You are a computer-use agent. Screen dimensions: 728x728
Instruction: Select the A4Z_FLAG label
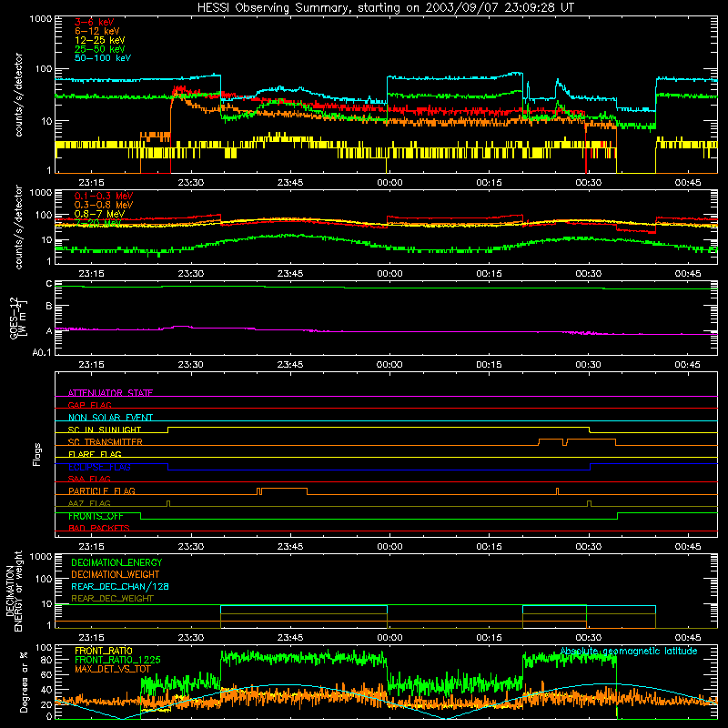[x=89, y=503]
